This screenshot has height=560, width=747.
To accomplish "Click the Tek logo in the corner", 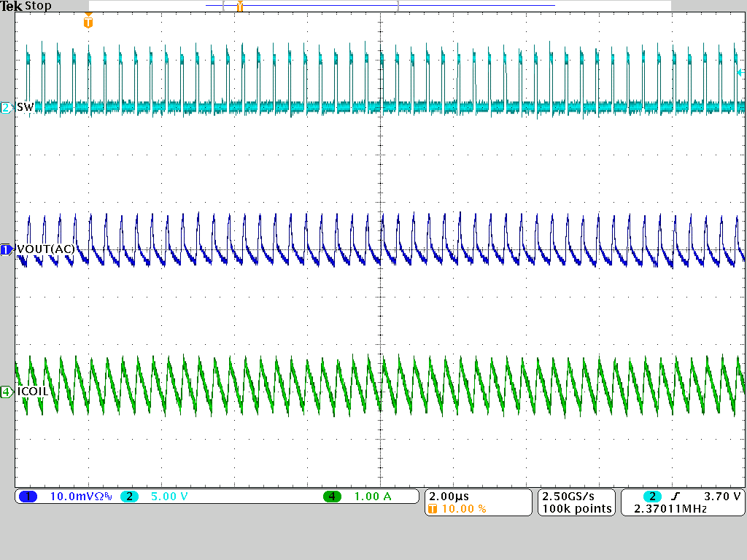I will click(10, 5).
